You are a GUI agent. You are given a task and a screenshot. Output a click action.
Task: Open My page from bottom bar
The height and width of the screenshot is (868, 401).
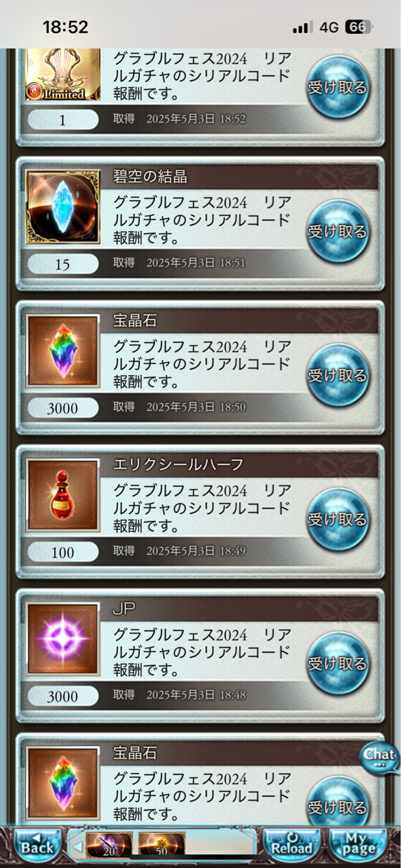(x=358, y=845)
